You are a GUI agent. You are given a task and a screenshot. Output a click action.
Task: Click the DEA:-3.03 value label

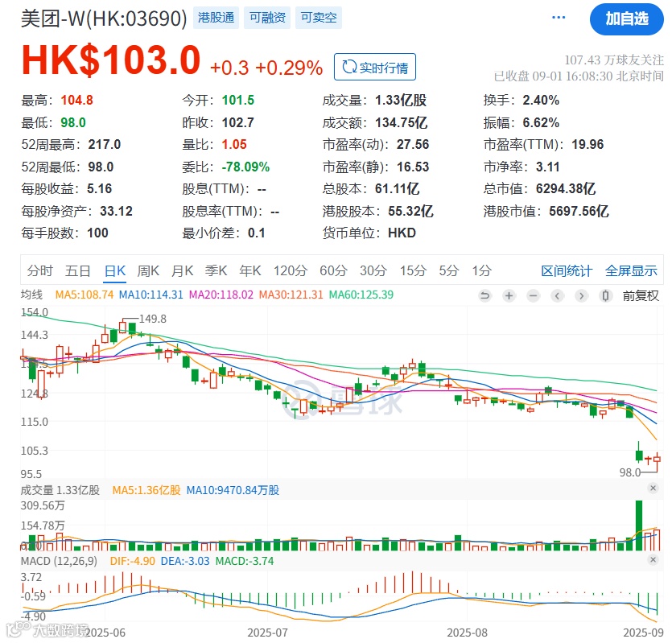click(x=185, y=561)
